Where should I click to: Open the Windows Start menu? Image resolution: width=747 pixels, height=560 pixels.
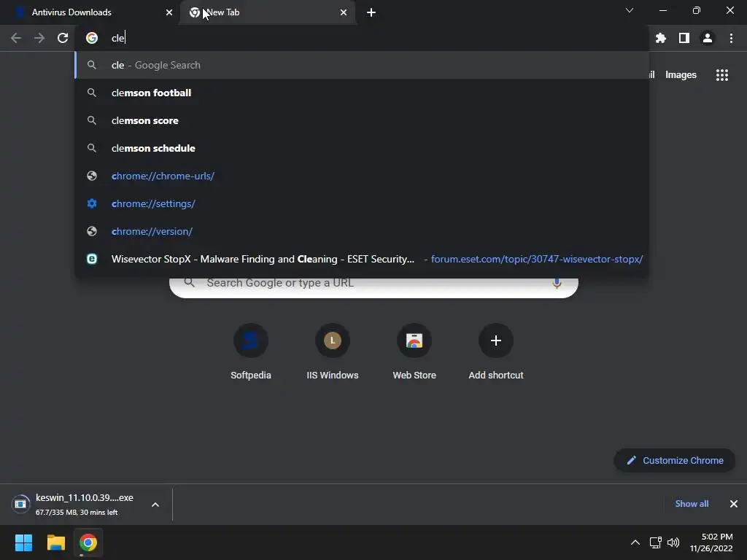(x=23, y=542)
